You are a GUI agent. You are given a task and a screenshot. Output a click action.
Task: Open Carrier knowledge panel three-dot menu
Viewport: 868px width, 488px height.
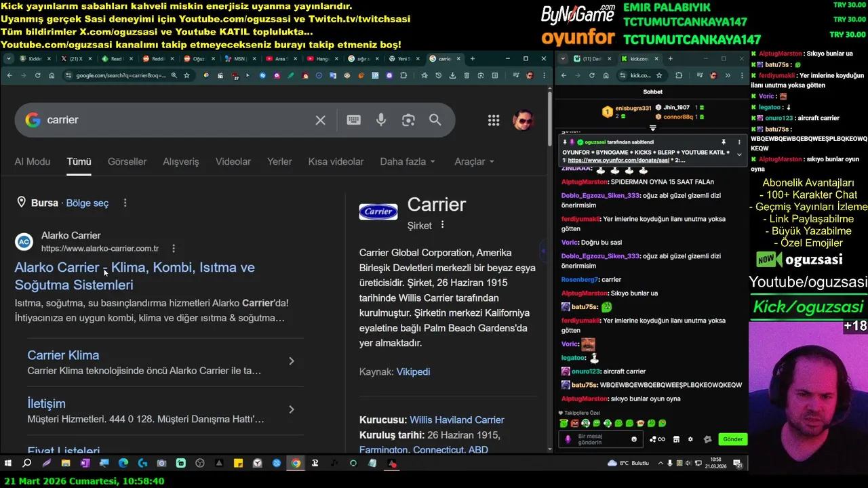tap(443, 225)
